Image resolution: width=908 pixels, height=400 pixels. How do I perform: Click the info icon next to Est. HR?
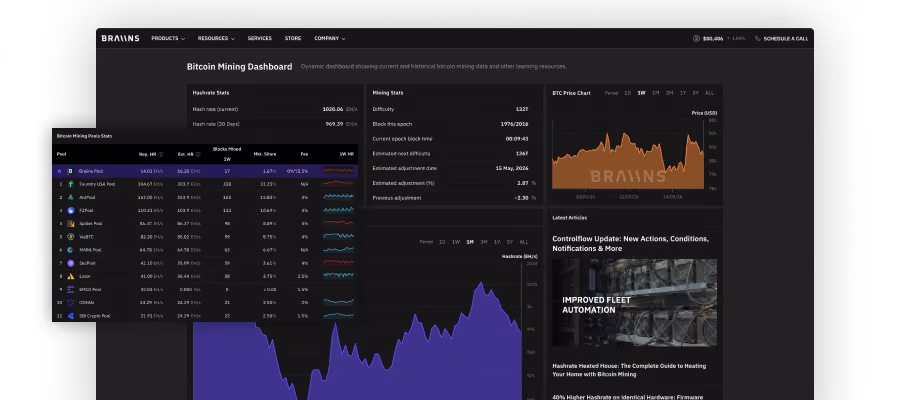point(198,155)
